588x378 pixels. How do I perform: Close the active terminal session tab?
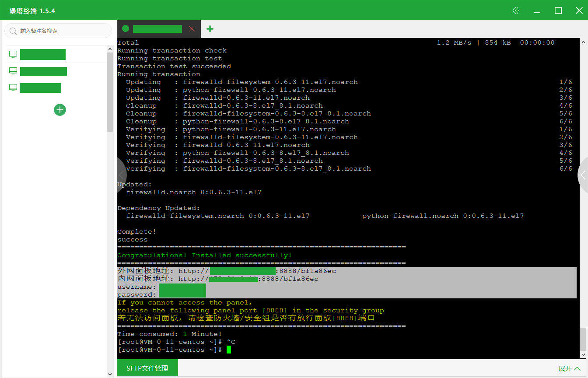[x=192, y=29]
